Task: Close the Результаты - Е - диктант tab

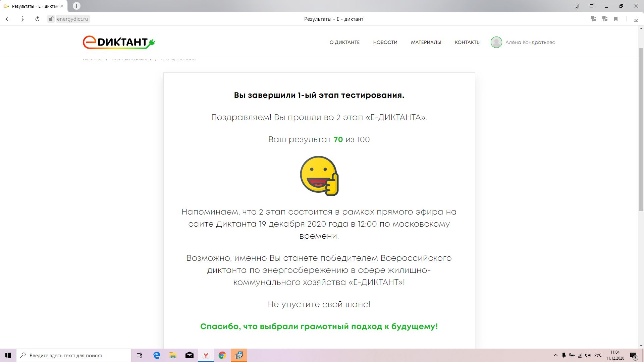Action: click(62, 6)
